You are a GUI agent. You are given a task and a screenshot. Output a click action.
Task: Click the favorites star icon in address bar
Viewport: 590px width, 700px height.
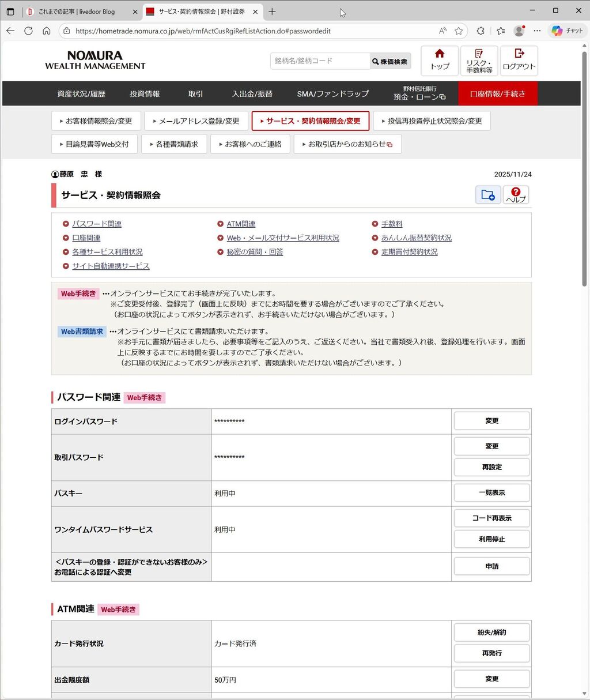click(459, 31)
